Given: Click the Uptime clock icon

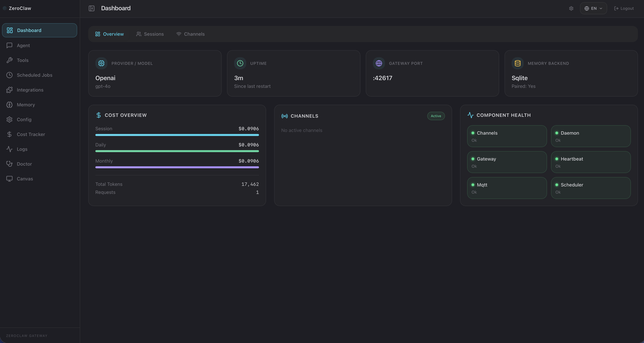Looking at the screenshot, I should (x=240, y=63).
